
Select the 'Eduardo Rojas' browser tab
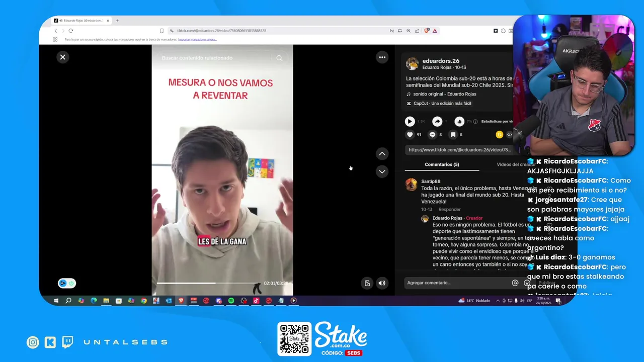pyautogui.click(x=83, y=21)
